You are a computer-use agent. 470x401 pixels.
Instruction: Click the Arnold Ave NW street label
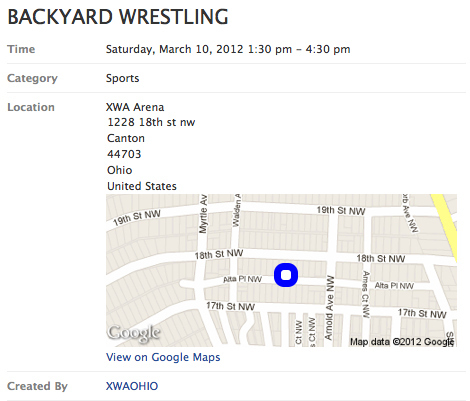tap(329, 307)
